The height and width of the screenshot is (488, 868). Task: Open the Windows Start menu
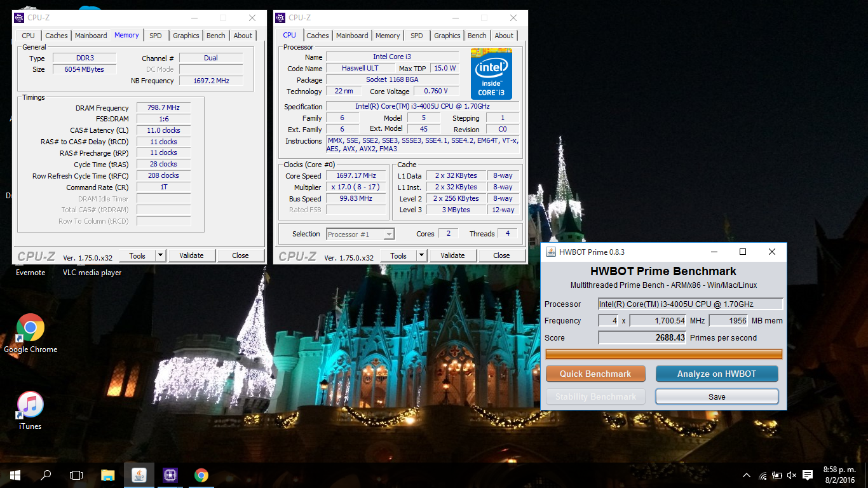point(15,475)
